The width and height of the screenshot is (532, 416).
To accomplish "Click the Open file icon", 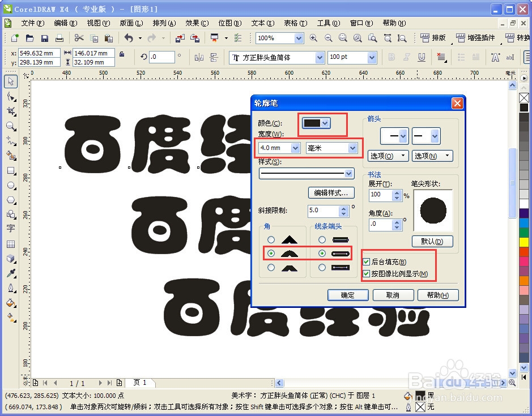I will click(30, 38).
